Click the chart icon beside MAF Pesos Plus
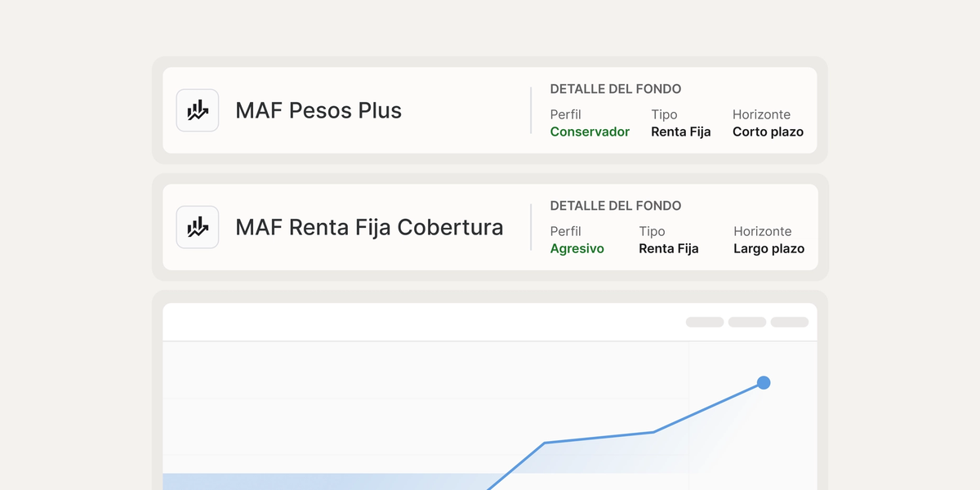The image size is (980, 490). point(198,110)
